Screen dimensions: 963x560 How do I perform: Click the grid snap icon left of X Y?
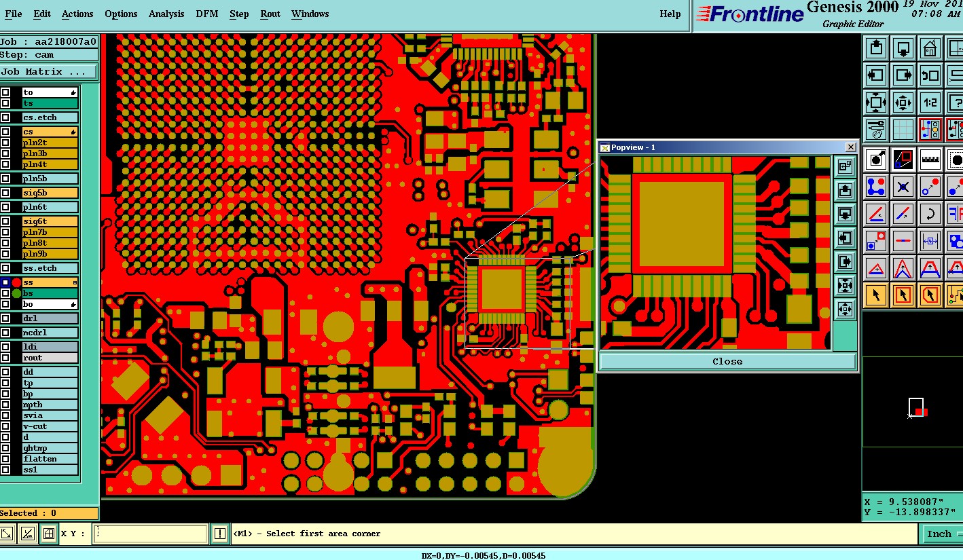(x=48, y=534)
